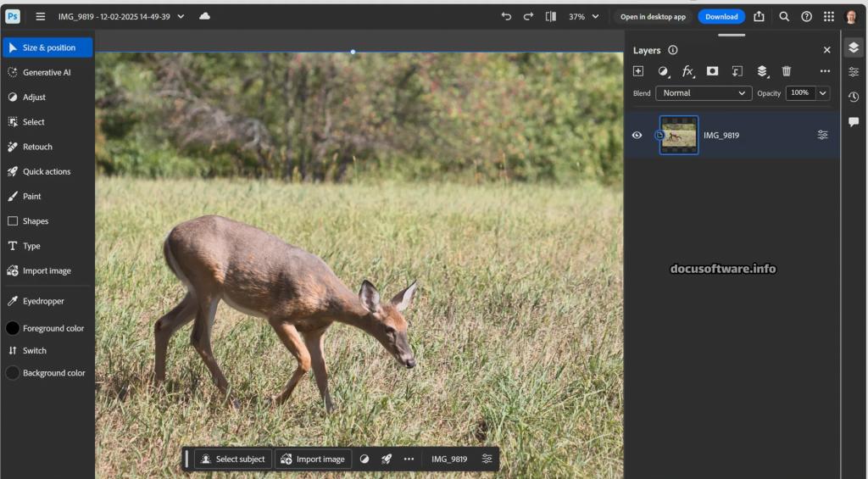Open the user profile avatar
The image size is (868, 479).
coord(851,17)
